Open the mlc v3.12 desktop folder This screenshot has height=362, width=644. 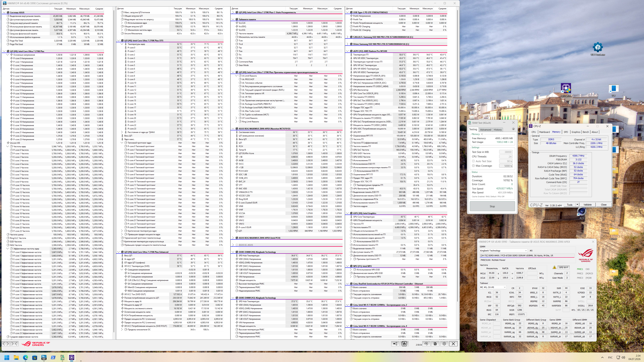click(614, 275)
